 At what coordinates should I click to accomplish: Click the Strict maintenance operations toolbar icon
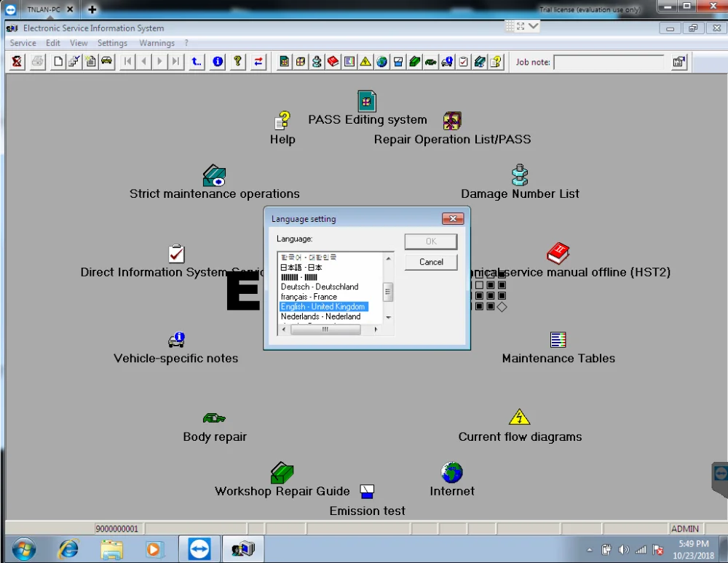point(479,62)
